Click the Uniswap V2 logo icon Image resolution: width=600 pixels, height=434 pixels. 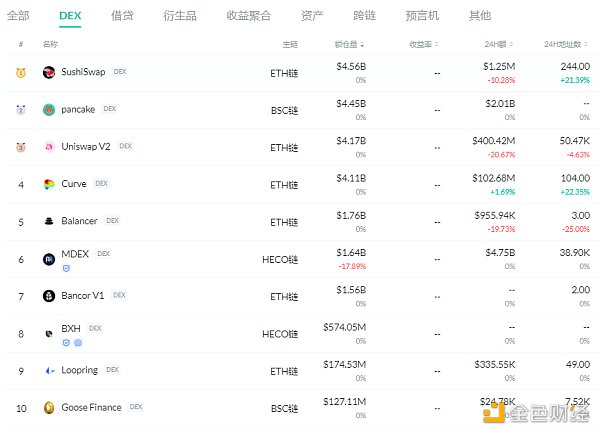pos(49,147)
